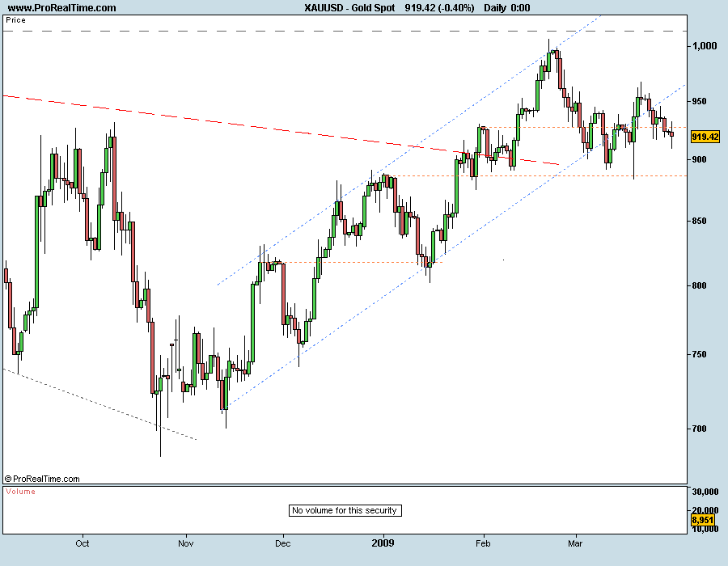Click the 950 price axis label

(x=699, y=101)
